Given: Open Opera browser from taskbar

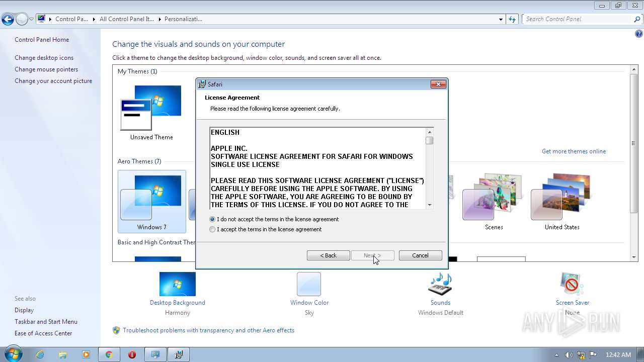Looking at the screenshot, I should tap(132, 354).
